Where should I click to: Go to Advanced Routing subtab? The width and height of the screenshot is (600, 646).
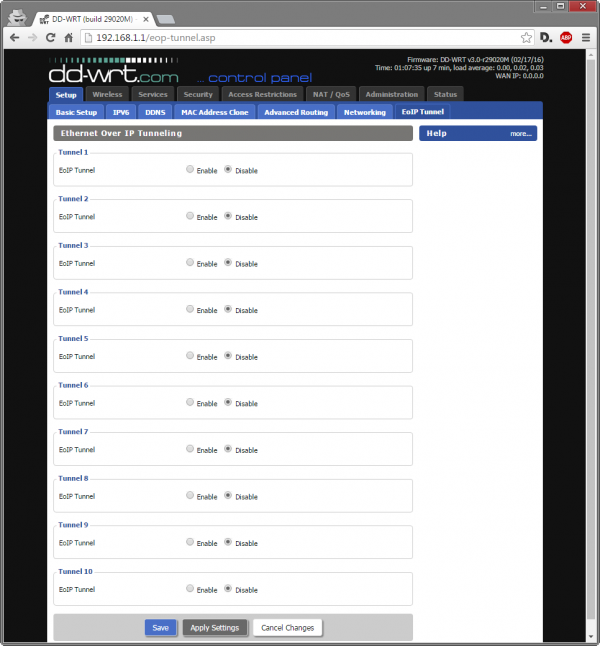[296, 112]
